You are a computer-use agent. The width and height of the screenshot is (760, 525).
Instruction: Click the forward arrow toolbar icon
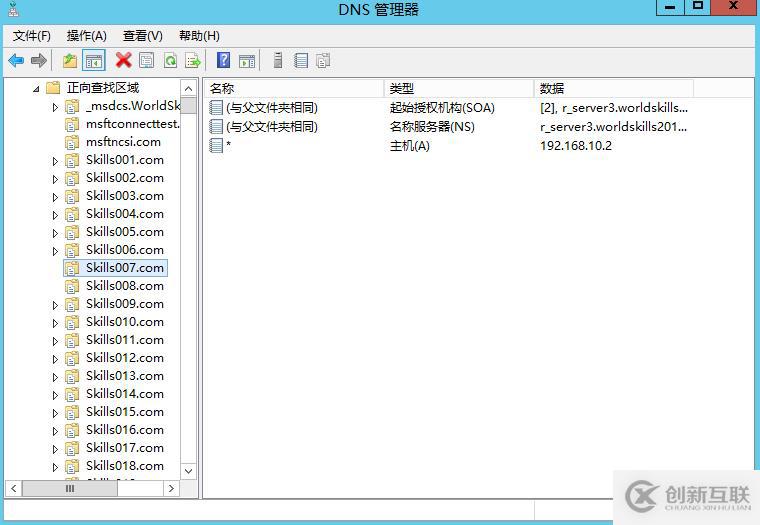39,61
